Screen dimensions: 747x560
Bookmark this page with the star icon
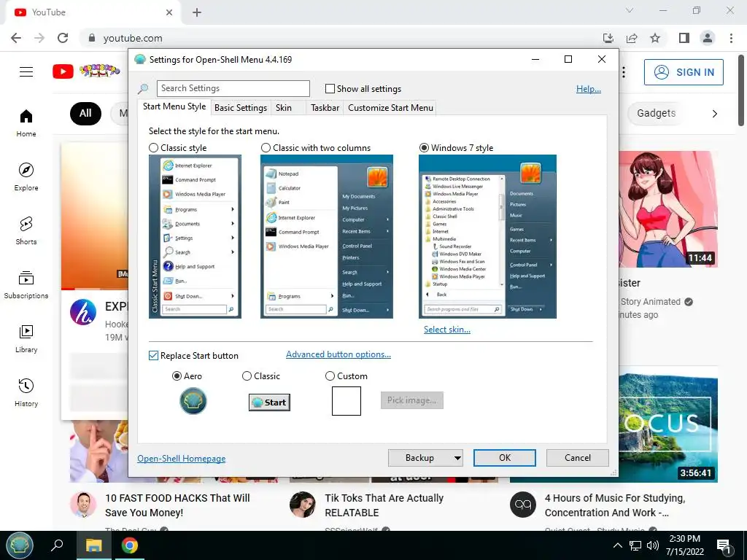pyautogui.click(x=655, y=38)
